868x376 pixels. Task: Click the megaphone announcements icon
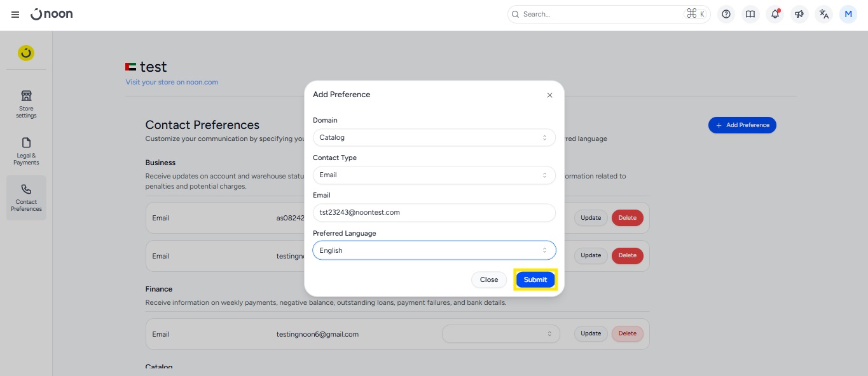click(799, 14)
